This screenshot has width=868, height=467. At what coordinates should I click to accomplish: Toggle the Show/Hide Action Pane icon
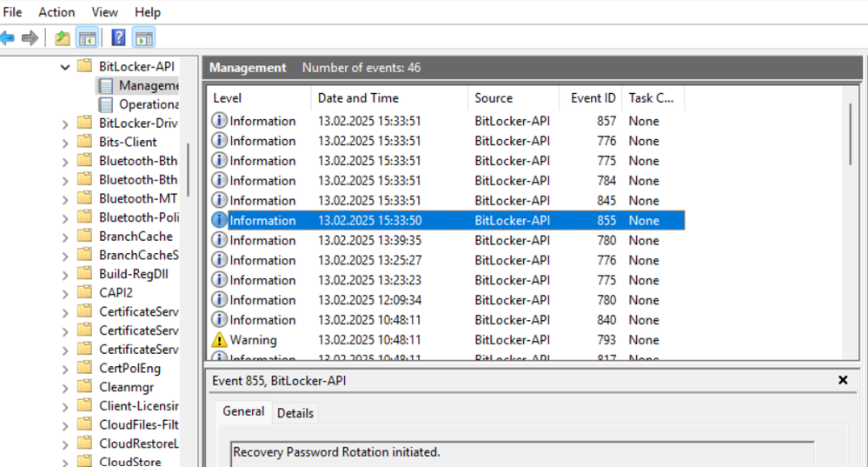[144, 38]
